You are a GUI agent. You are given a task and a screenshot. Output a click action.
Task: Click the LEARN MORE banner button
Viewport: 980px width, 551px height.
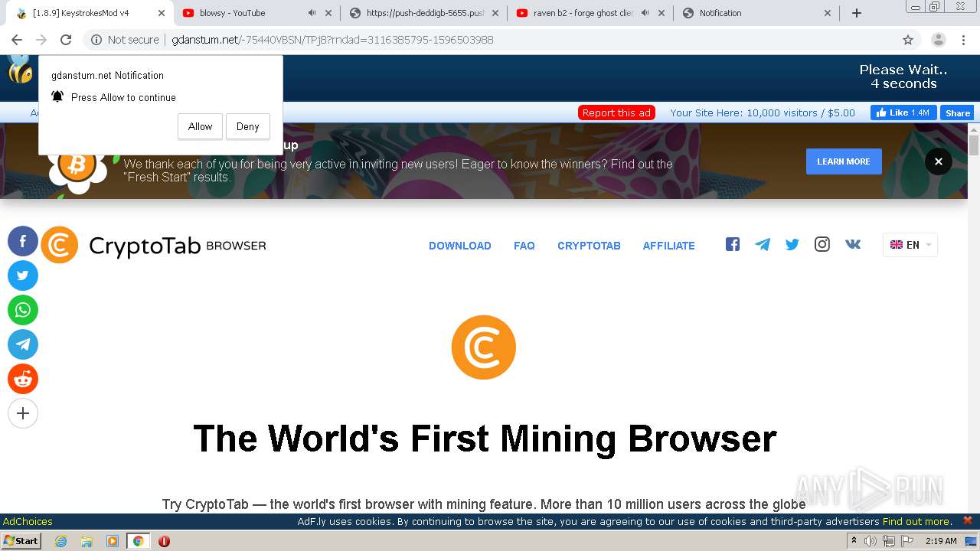pos(844,161)
